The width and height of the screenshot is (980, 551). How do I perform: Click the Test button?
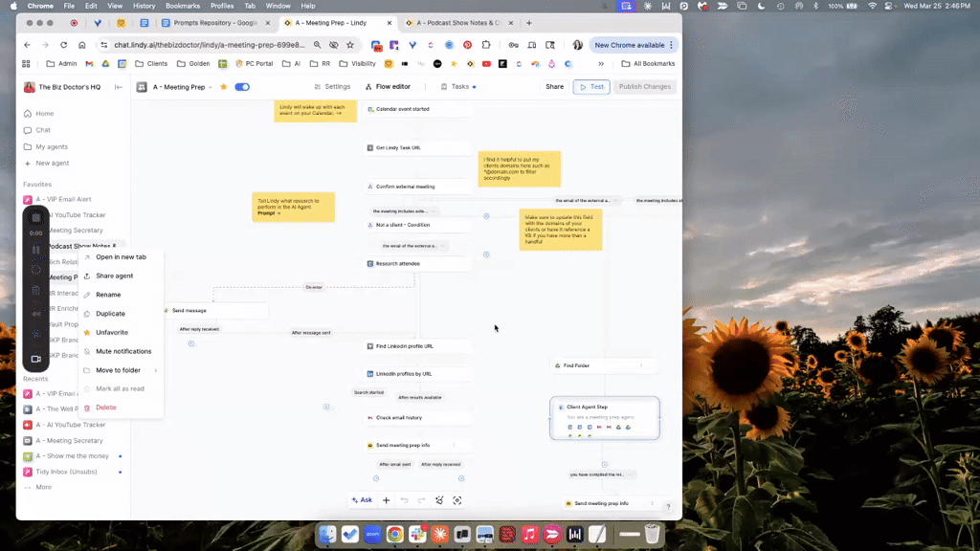point(590,87)
